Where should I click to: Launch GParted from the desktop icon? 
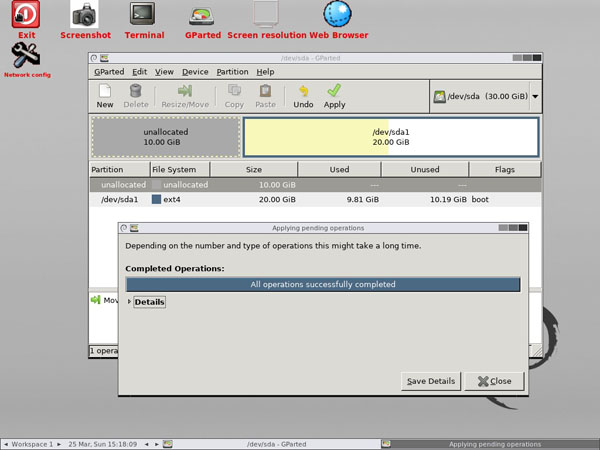(x=202, y=16)
